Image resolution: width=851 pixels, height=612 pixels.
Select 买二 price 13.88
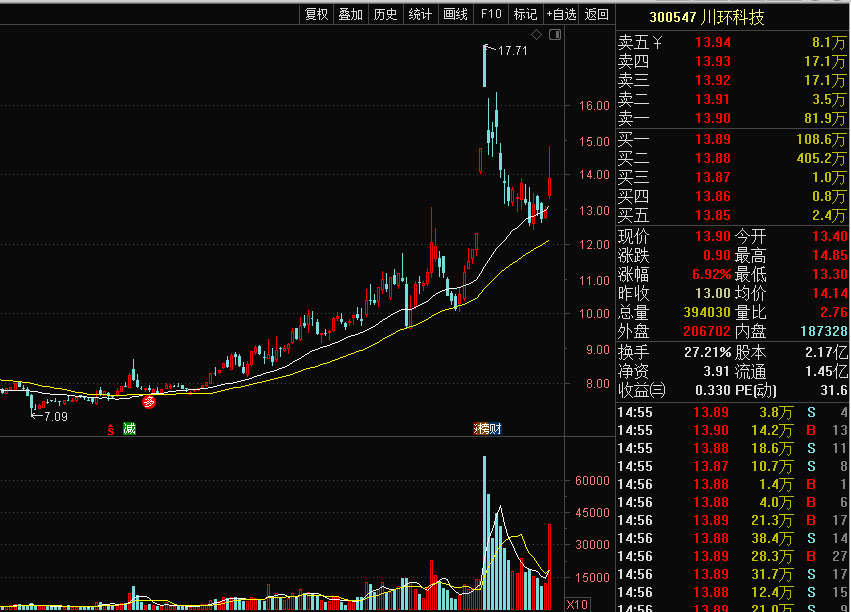pos(713,158)
